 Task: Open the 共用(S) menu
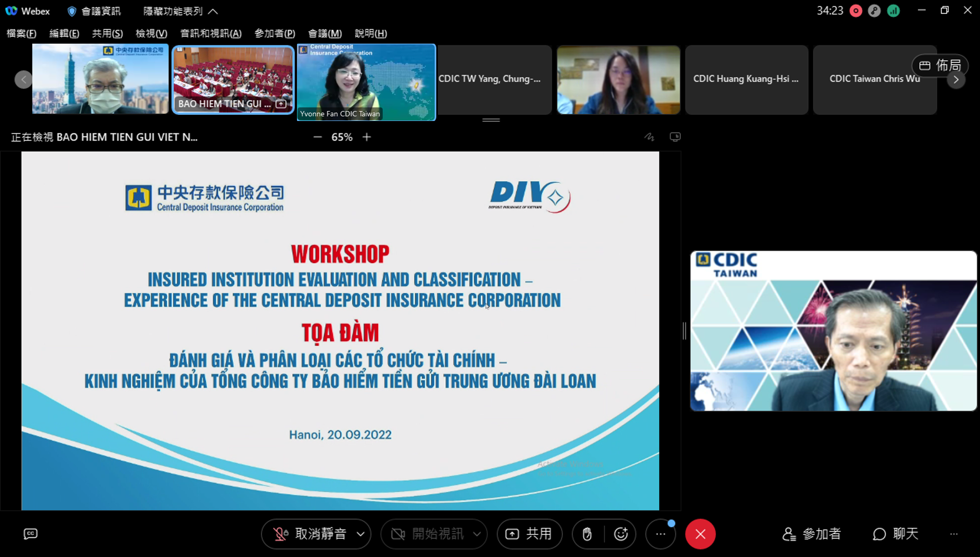pos(108,34)
